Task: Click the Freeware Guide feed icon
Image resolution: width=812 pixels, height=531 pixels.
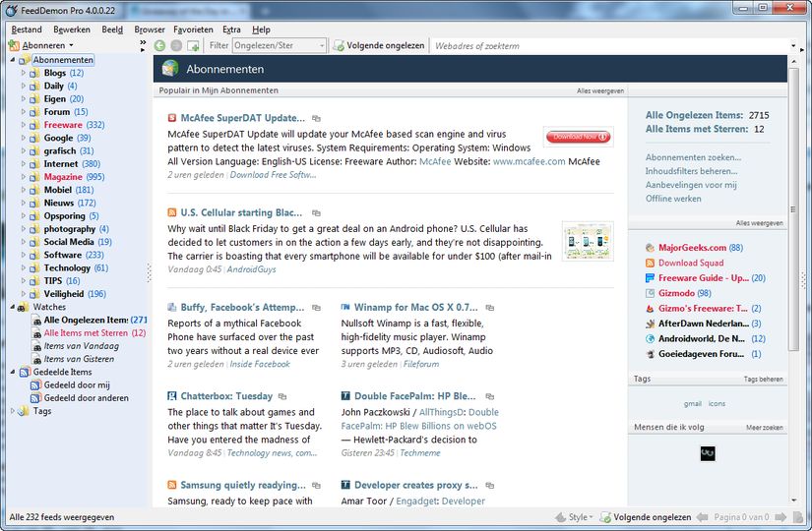Action: tap(651, 278)
